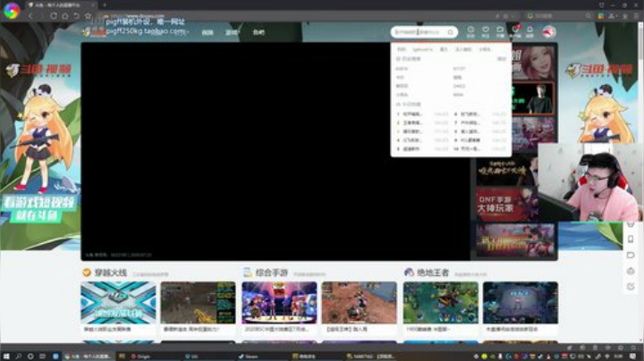The image size is (644, 361).
Task: Click the bottom floating sidebar refresh icon
Action: click(631, 286)
